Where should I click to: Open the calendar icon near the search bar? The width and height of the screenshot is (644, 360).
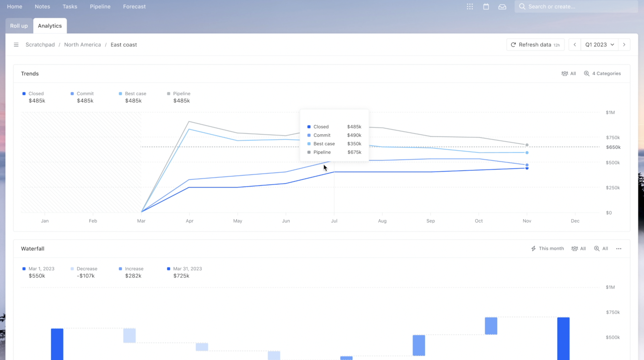[x=486, y=7]
